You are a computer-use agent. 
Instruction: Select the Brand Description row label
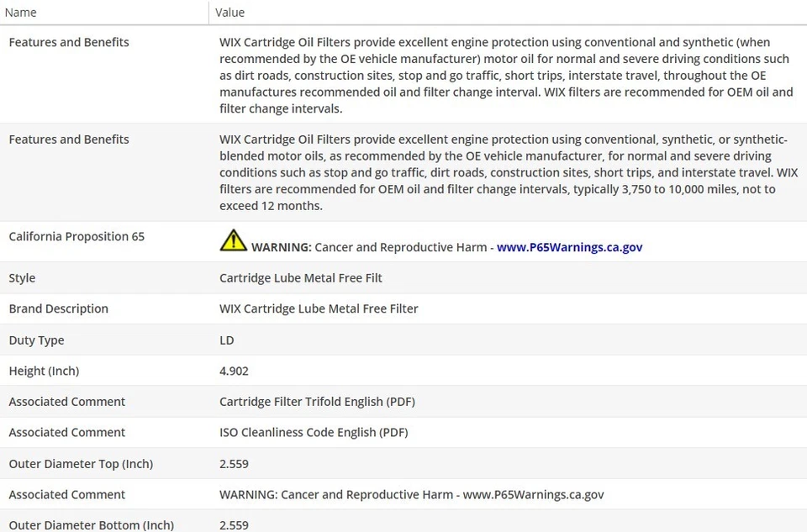58,308
